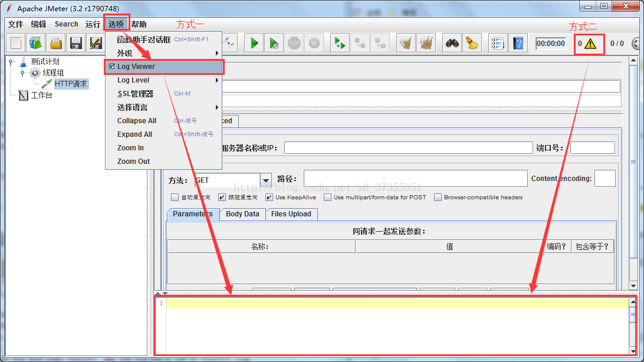Save the test plan with floppy icon
The width and height of the screenshot is (644, 362).
pos(76,43)
